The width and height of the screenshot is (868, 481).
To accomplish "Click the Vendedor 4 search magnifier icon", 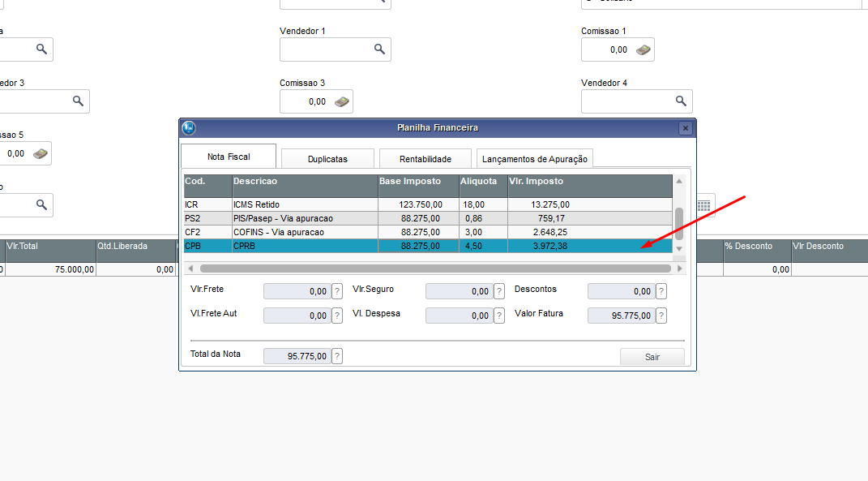I will pos(681,101).
